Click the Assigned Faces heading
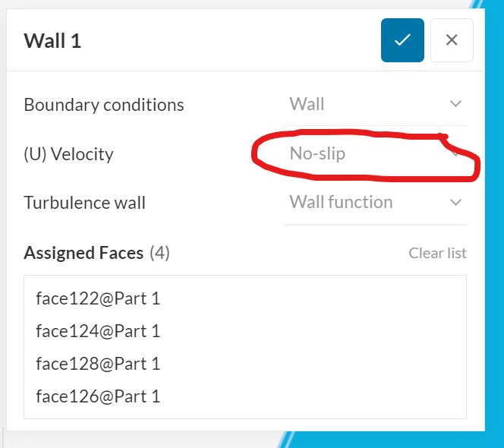This screenshot has width=504, height=448. tap(83, 253)
